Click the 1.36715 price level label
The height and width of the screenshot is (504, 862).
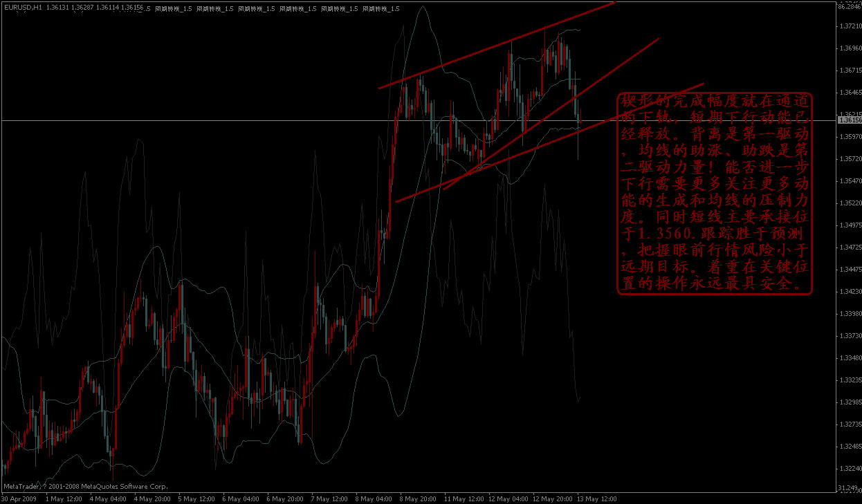pyautogui.click(x=850, y=71)
